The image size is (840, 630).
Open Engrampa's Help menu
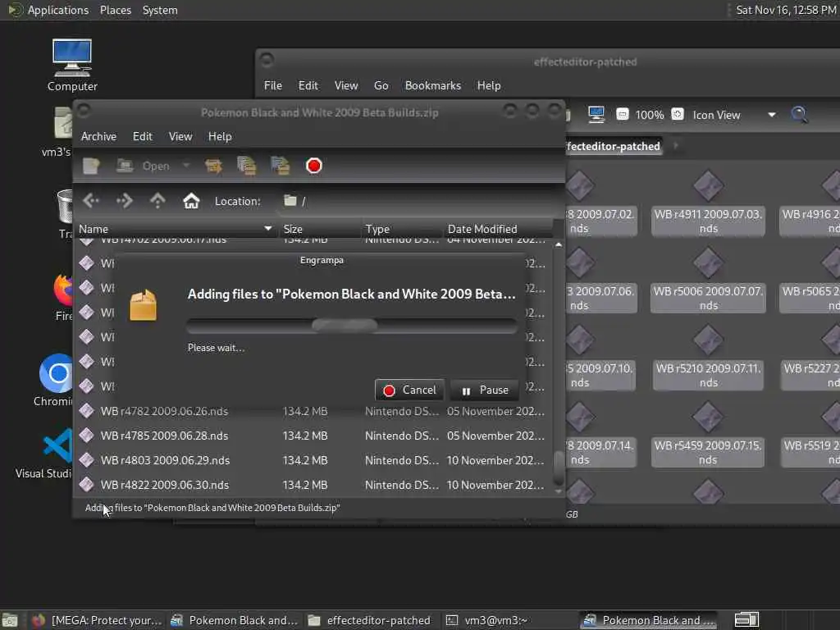coord(220,137)
